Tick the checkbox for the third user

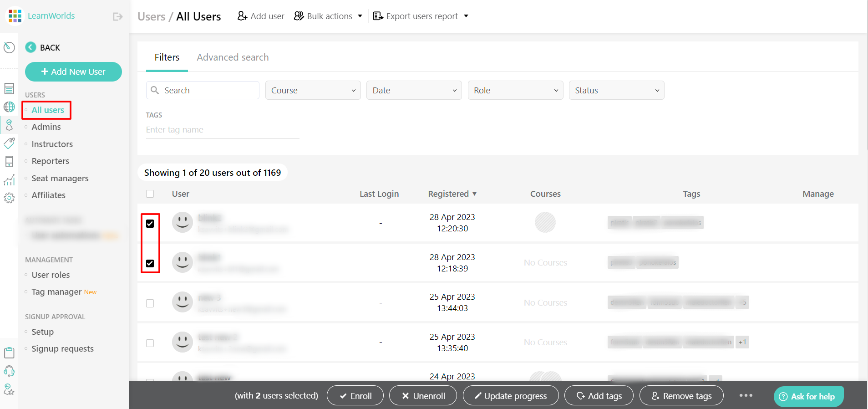(x=150, y=303)
